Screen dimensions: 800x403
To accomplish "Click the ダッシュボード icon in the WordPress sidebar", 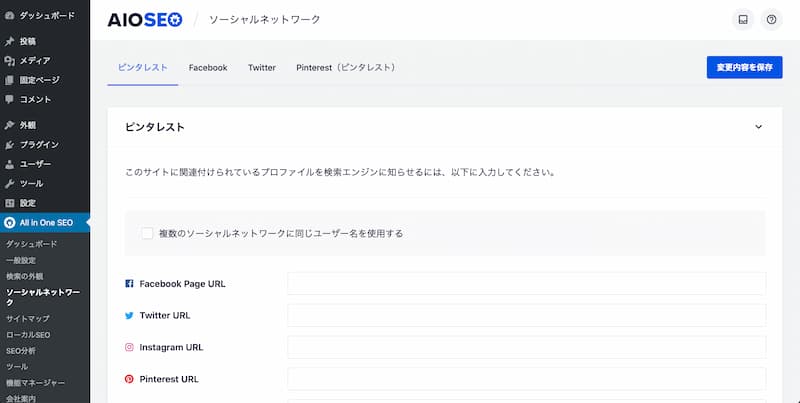I will 9,16.
